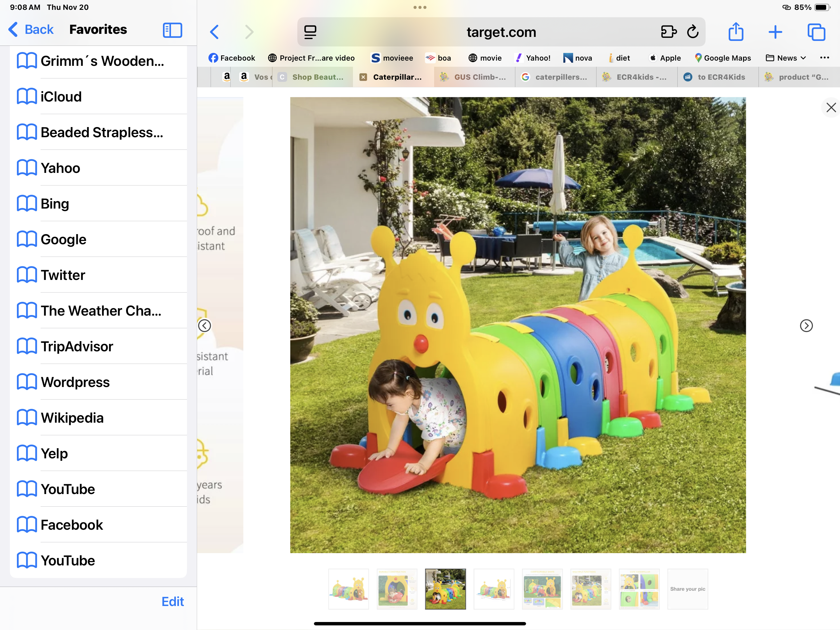The width and height of the screenshot is (840, 630).
Task: Tap the extensions puzzle icon
Action: (668, 32)
